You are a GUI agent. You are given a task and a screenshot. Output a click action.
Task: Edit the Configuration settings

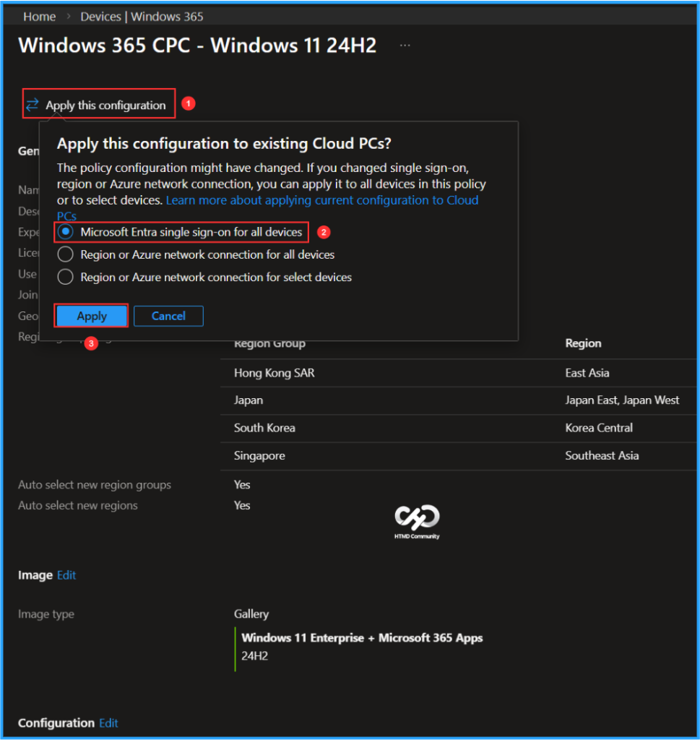(108, 723)
